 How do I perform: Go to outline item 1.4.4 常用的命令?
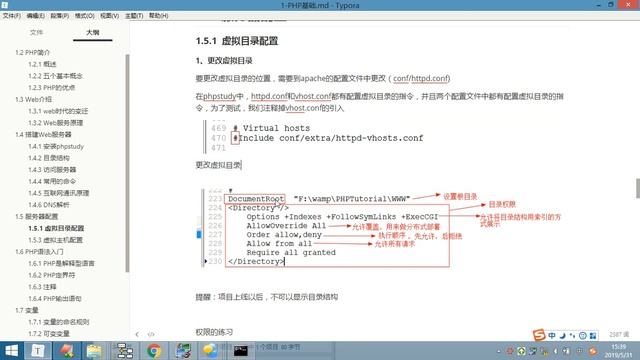(x=52, y=181)
